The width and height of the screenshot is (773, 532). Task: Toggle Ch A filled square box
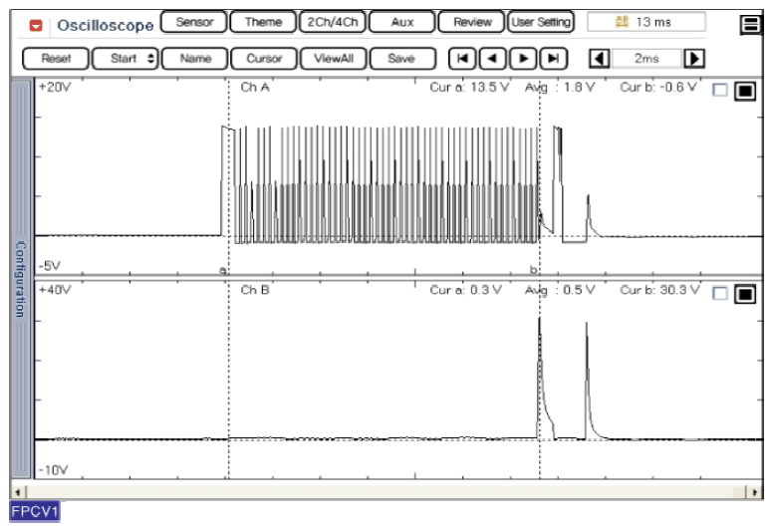[744, 91]
